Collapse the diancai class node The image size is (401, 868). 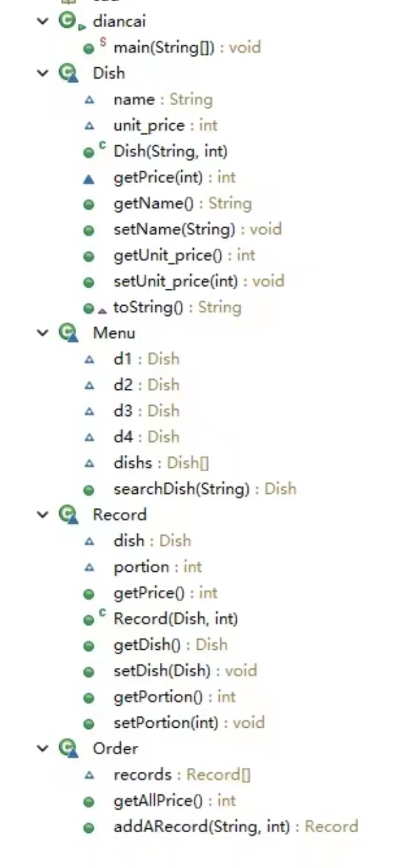42,21
